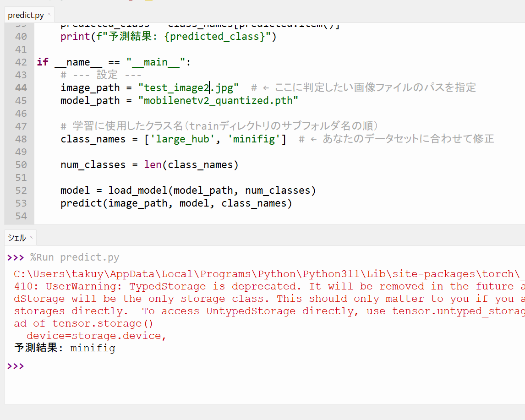Place cursor in "mobilenetv2_quantized.pth" string

tap(218, 100)
